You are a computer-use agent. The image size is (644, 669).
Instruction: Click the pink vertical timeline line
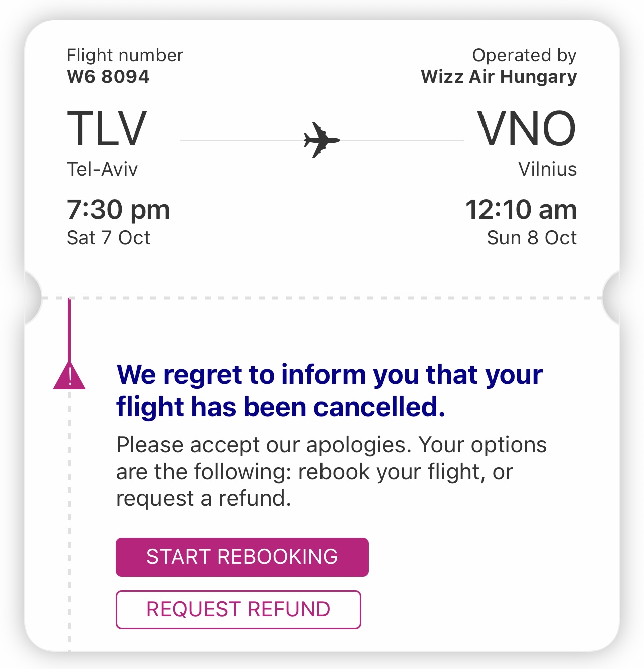pos(69,330)
